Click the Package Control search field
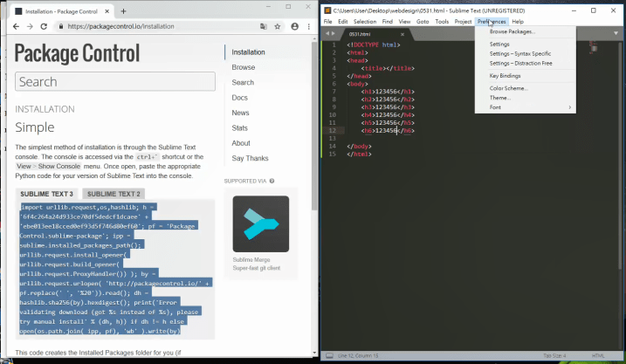Screen dimensions: 626x364 tap(115, 82)
